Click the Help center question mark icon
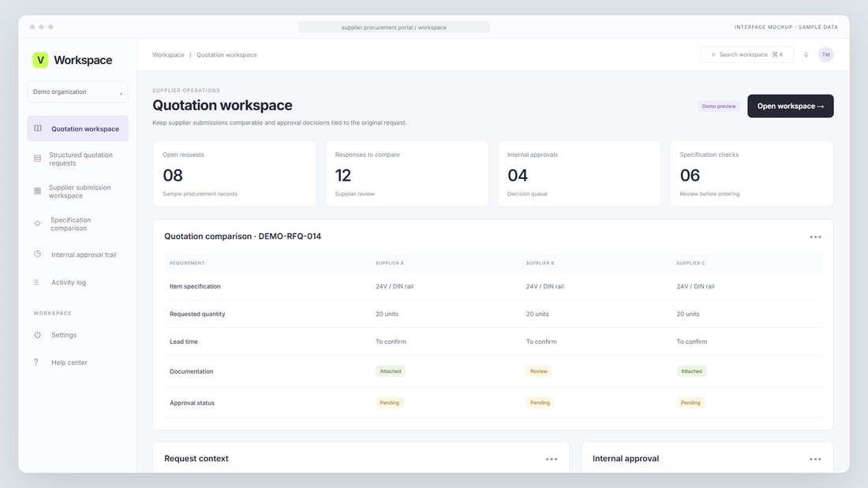 36,362
